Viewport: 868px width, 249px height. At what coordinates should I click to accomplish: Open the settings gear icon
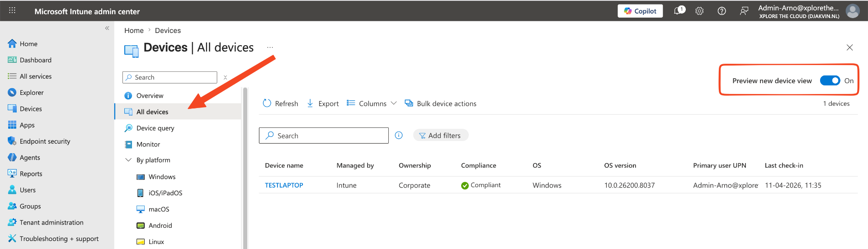[699, 11]
